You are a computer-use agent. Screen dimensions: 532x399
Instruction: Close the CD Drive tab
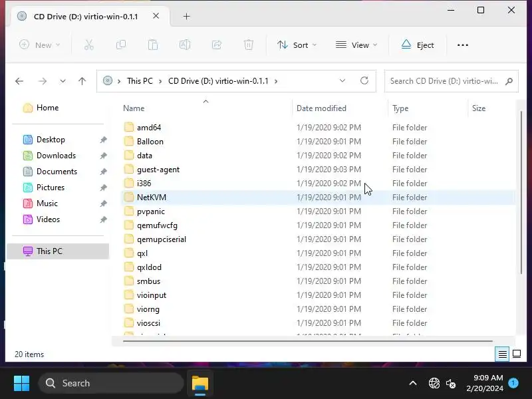click(156, 16)
